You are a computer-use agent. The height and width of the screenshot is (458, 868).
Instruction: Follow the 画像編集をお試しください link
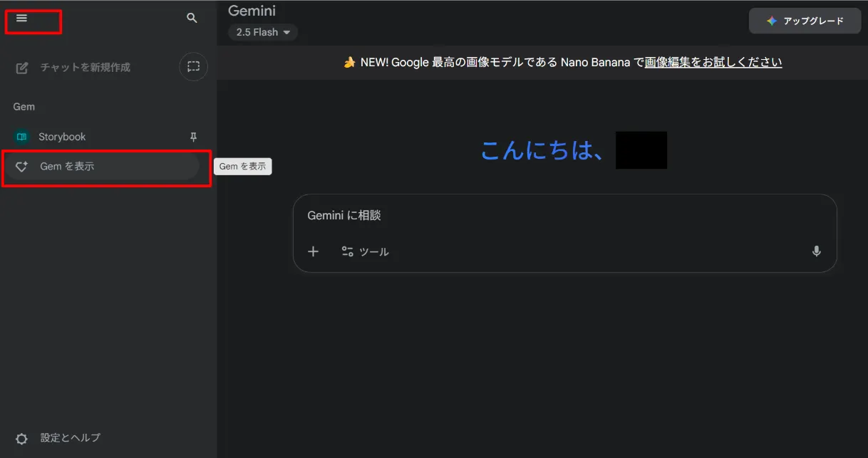point(713,63)
